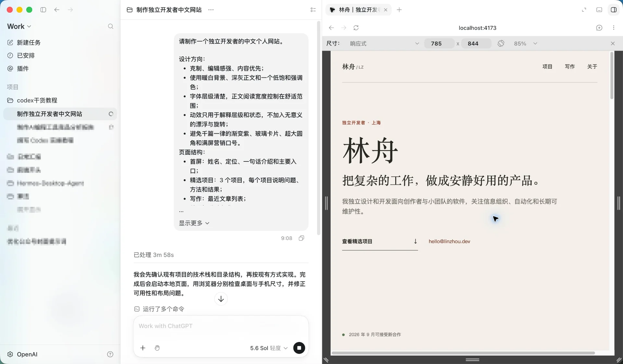Click the circled plus icon beside the address bar

pyautogui.click(x=599, y=28)
